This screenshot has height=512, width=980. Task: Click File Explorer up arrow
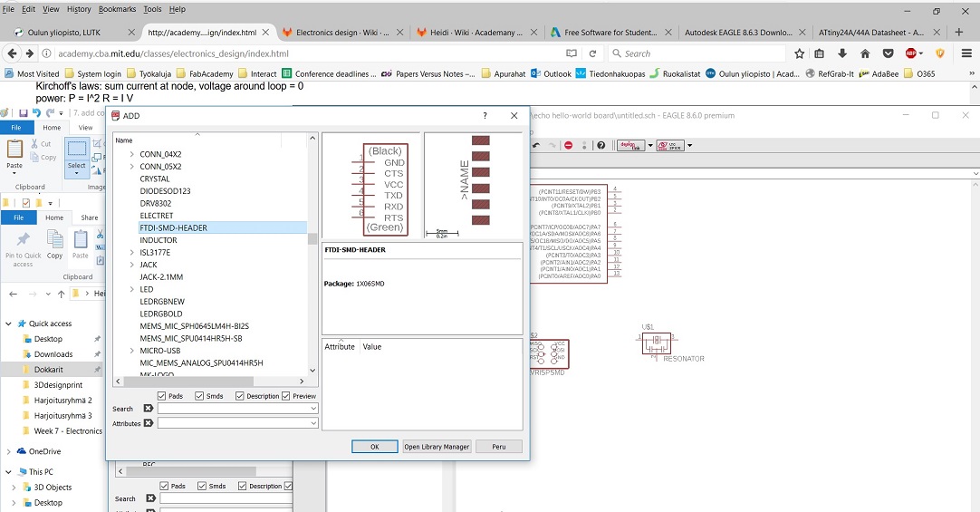pos(62,294)
